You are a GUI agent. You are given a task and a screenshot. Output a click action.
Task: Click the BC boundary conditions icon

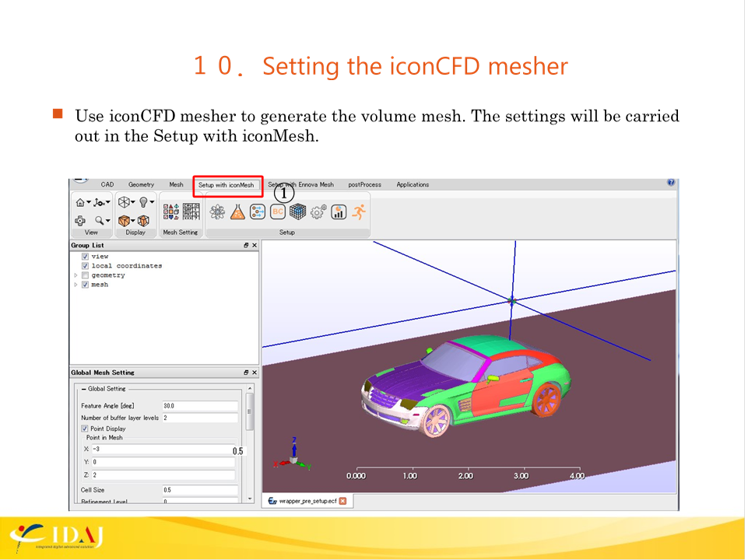[278, 212]
